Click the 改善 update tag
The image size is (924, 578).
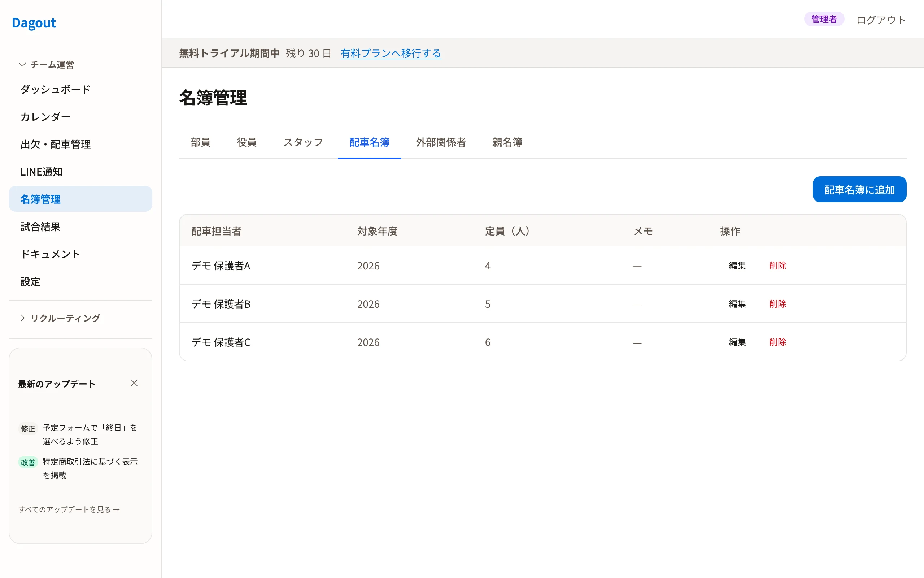coord(28,462)
